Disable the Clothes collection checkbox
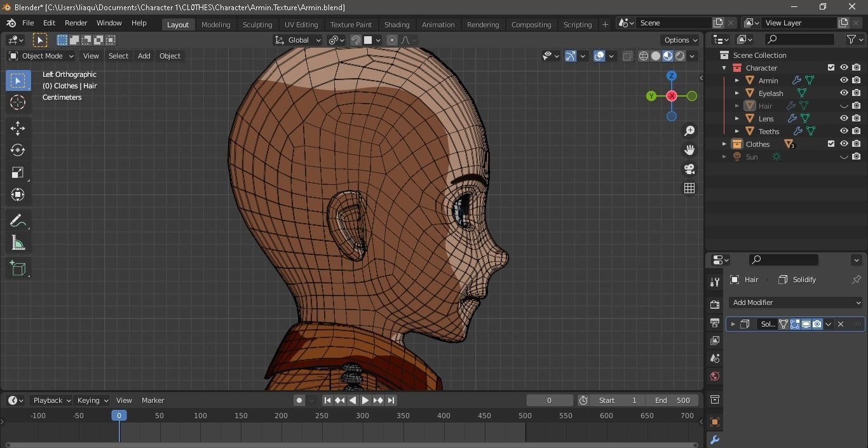This screenshot has height=448, width=868. [x=830, y=144]
